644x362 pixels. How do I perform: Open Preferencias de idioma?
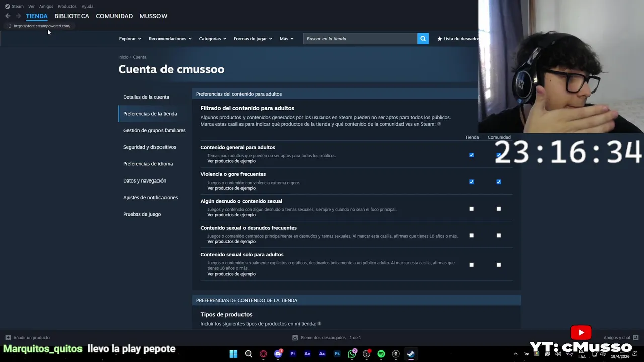148,164
